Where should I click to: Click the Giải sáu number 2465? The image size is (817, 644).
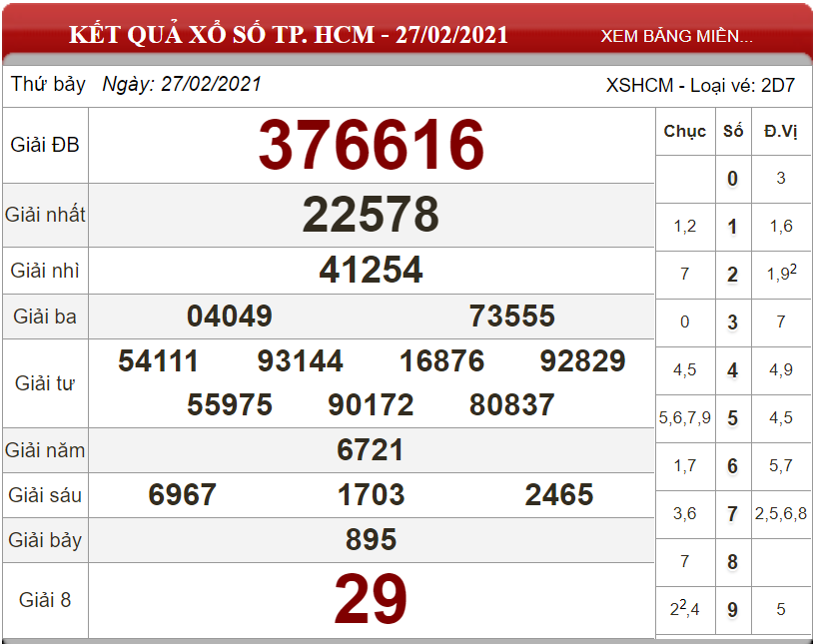[559, 494]
